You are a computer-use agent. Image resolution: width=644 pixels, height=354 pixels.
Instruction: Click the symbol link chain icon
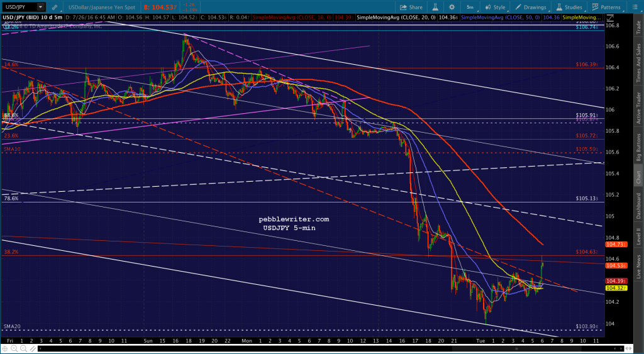(55, 7)
